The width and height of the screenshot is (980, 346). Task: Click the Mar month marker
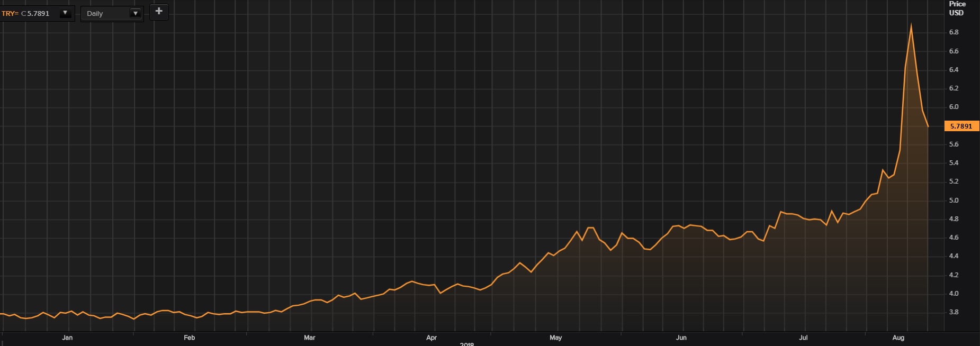[310, 338]
